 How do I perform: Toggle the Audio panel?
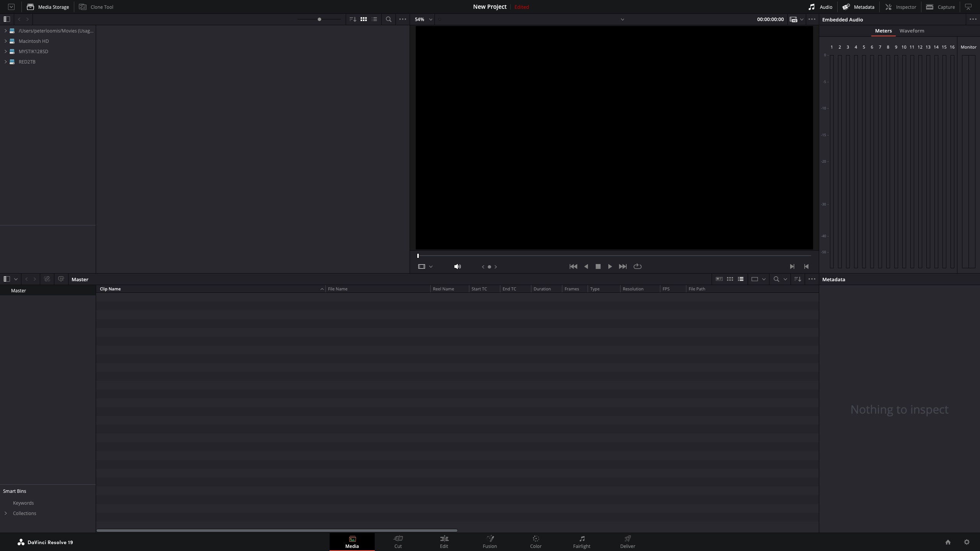click(x=820, y=7)
